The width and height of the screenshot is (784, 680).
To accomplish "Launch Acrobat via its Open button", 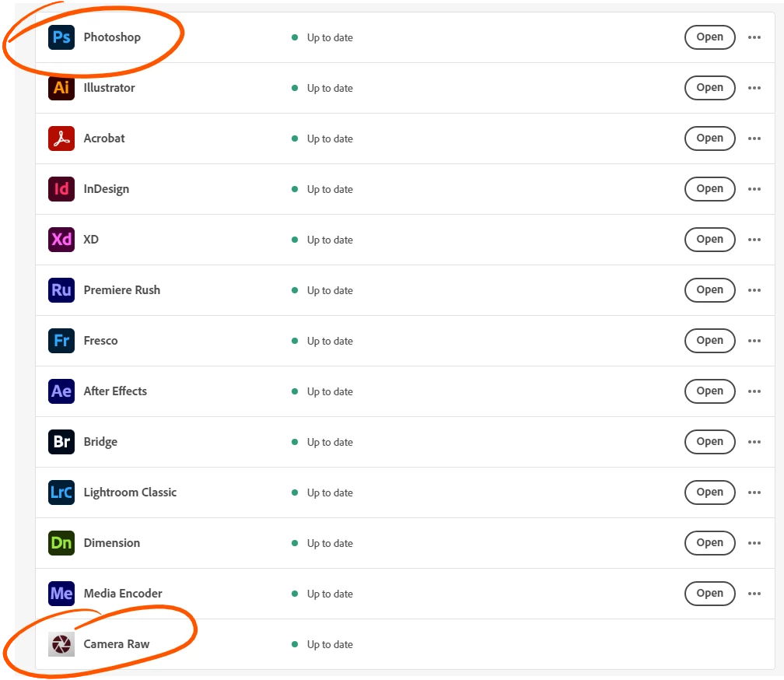I will tap(709, 138).
